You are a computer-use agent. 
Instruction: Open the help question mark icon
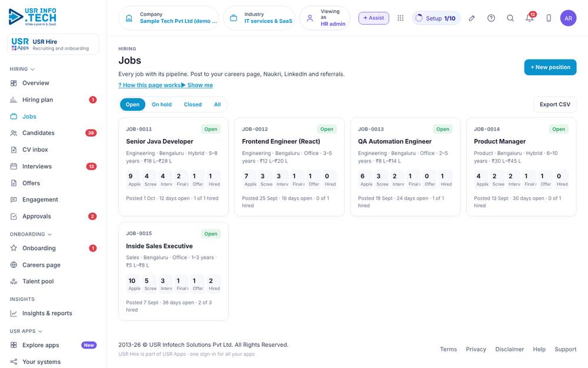coord(491,18)
